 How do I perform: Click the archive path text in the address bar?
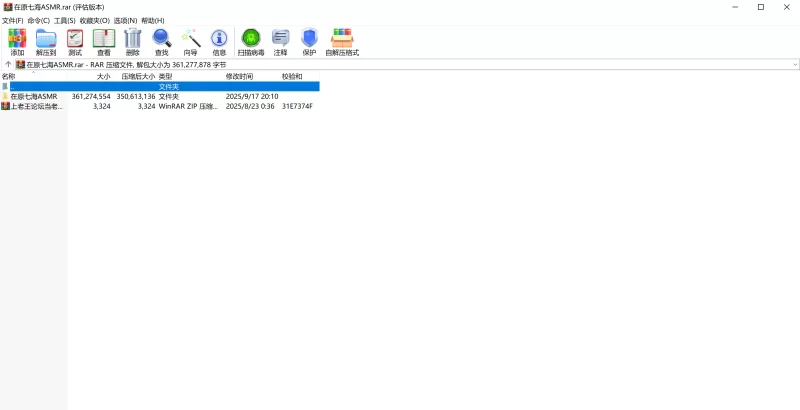(126, 65)
